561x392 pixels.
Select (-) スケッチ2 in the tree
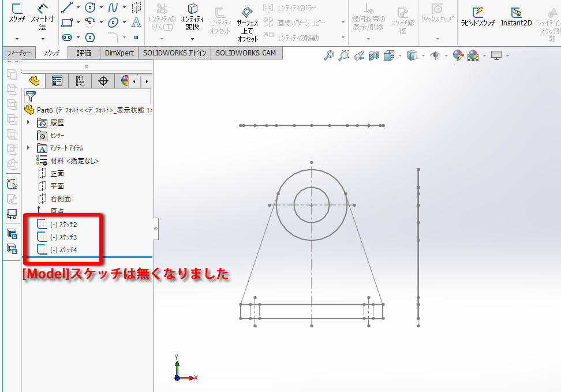pyautogui.click(x=57, y=225)
